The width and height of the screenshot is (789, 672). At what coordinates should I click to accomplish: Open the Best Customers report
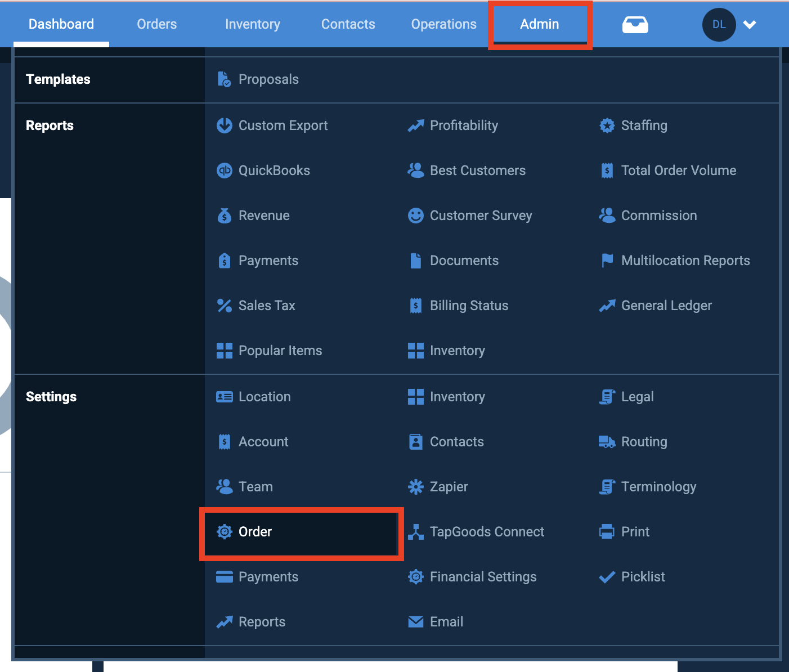tap(478, 171)
